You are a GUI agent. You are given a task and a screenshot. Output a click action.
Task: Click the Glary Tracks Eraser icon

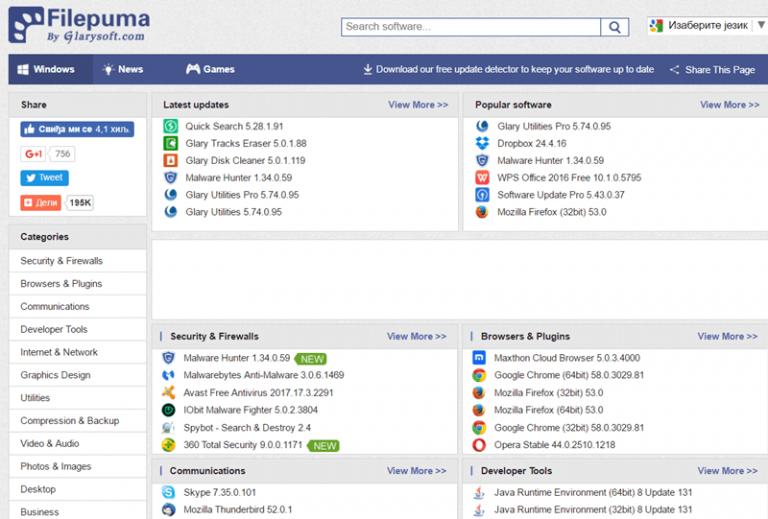click(170, 143)
